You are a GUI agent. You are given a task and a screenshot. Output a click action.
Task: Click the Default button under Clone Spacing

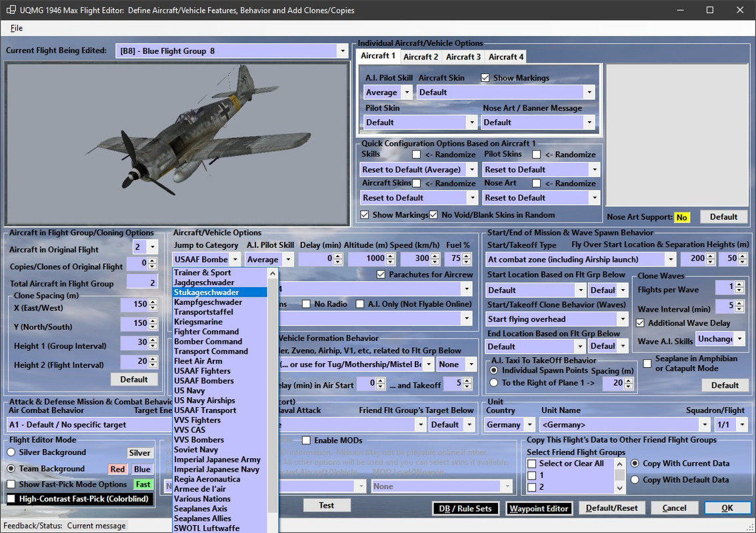134,379
